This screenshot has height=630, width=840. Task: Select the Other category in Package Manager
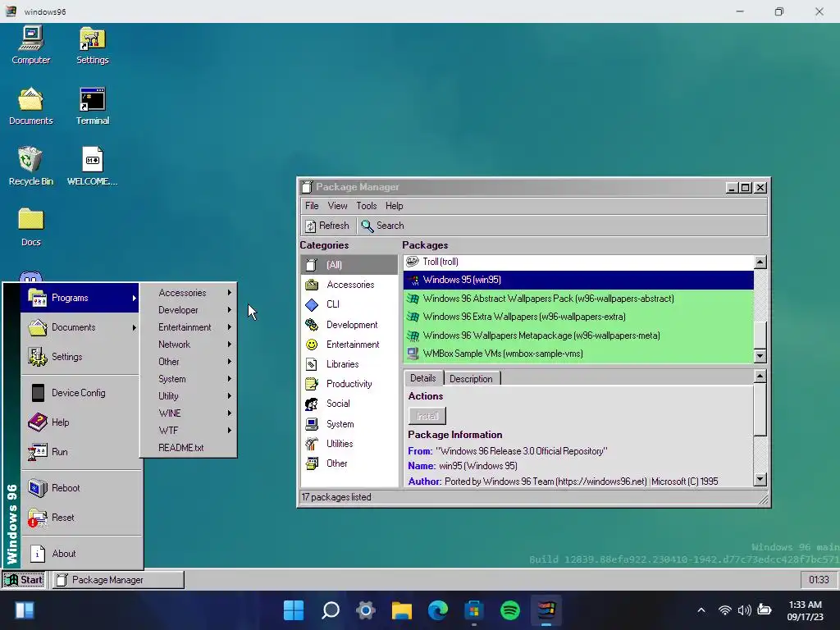(x=349, y=463)
